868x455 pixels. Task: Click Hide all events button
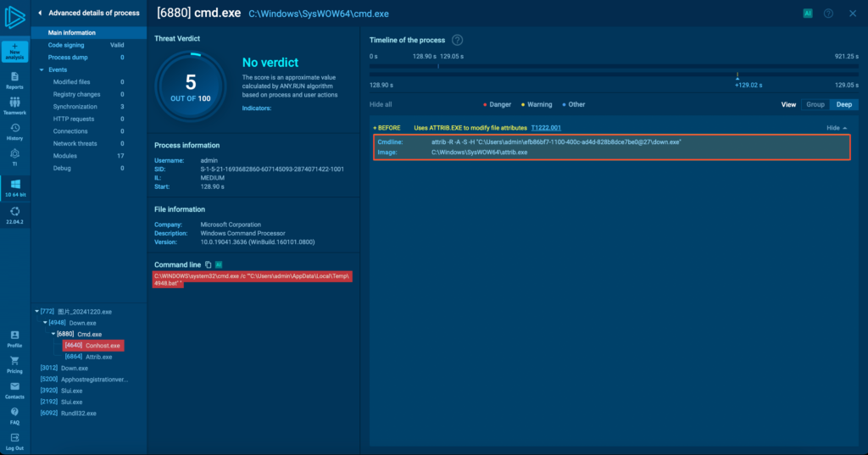click(x=381, y=104)
